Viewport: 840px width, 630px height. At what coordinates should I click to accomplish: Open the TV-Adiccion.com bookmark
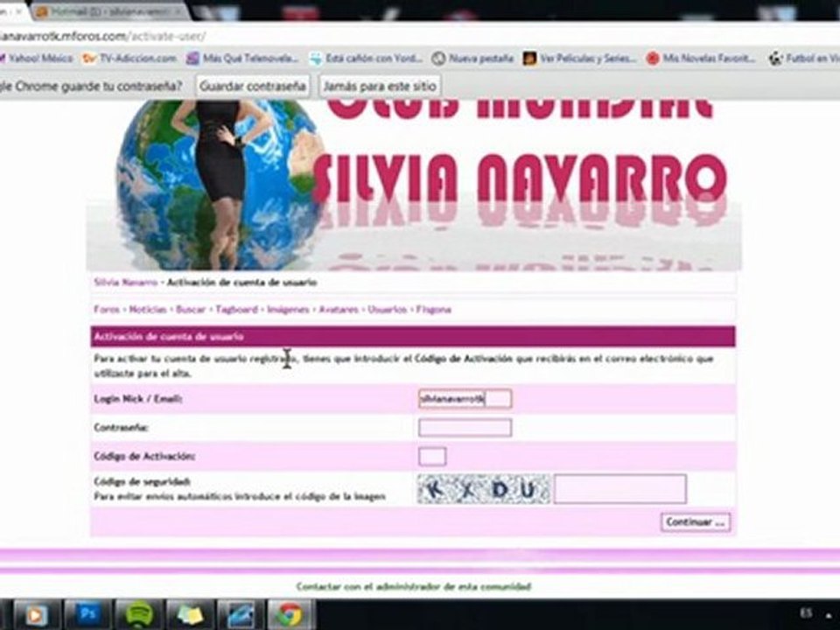click(129, 58)
